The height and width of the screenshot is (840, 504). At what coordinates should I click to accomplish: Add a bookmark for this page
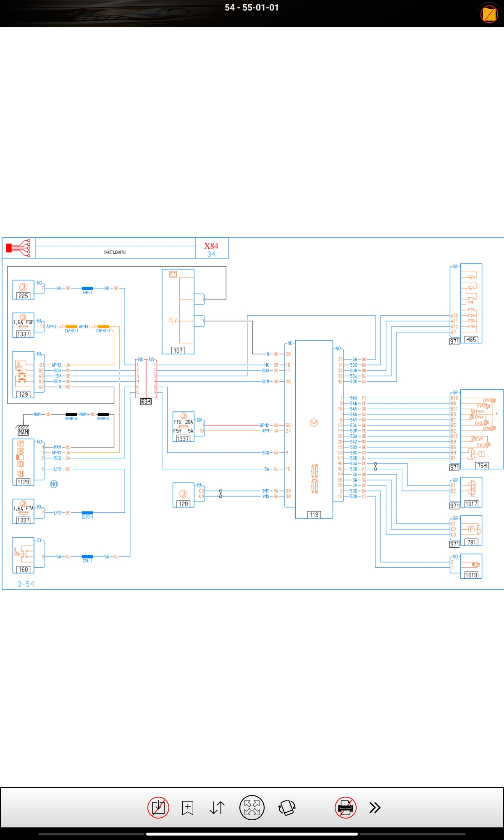click(188, 807)
